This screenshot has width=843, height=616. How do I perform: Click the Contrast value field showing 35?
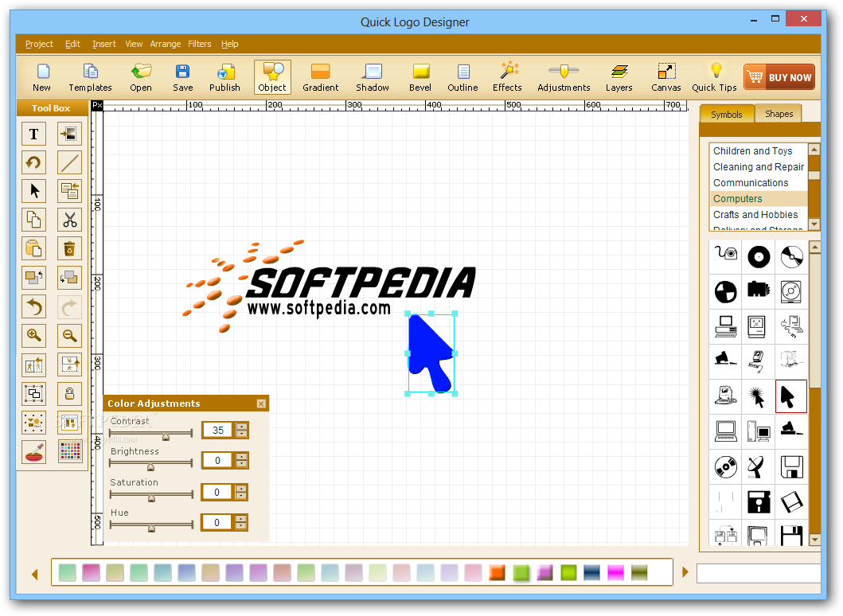click(218, 430)
